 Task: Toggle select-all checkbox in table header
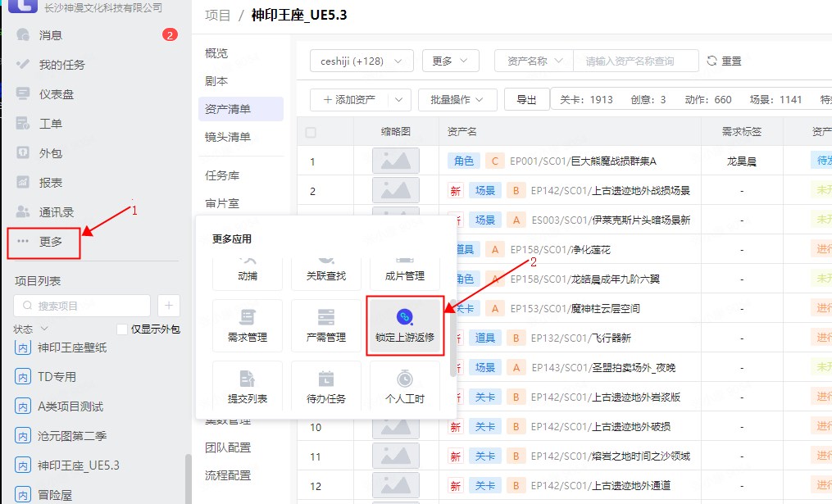tap(311, 132)
